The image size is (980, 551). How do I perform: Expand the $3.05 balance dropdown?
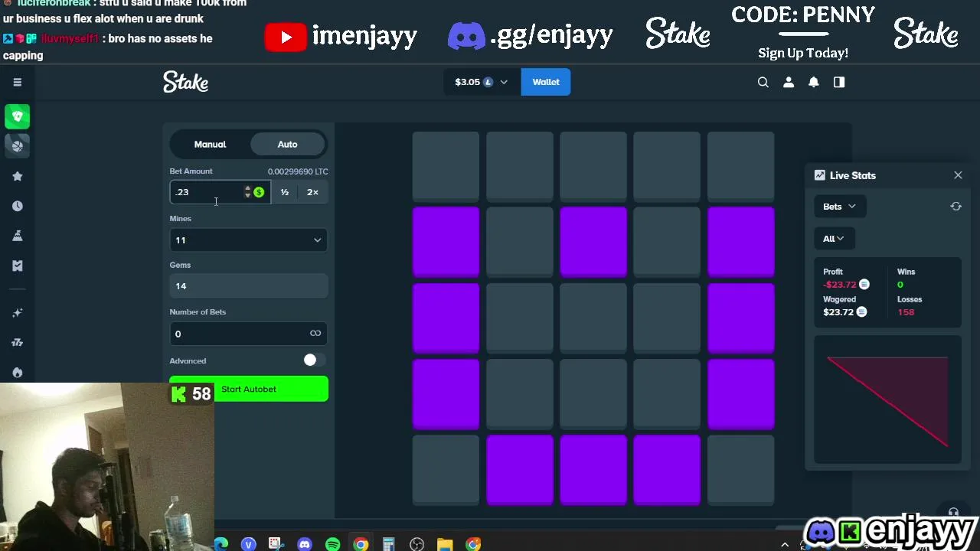point(482,82)
